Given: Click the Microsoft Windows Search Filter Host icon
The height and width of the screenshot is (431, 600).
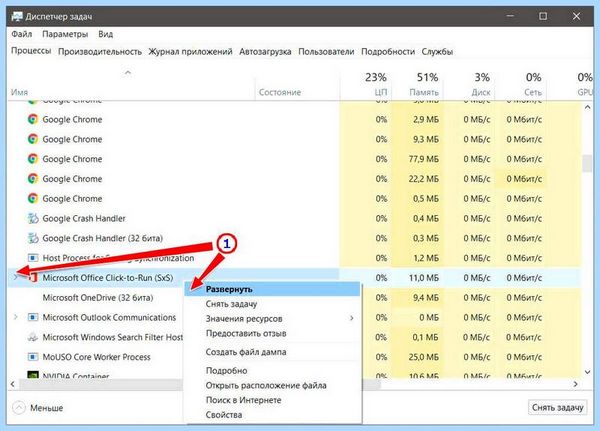Looking at the screenshot, I should coord(33,337).
